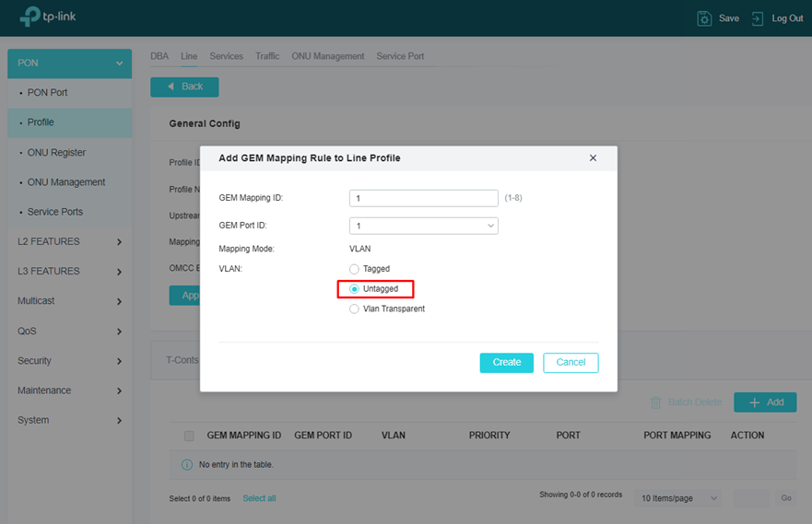Click the Log Out icon

(x=758, y=18)
